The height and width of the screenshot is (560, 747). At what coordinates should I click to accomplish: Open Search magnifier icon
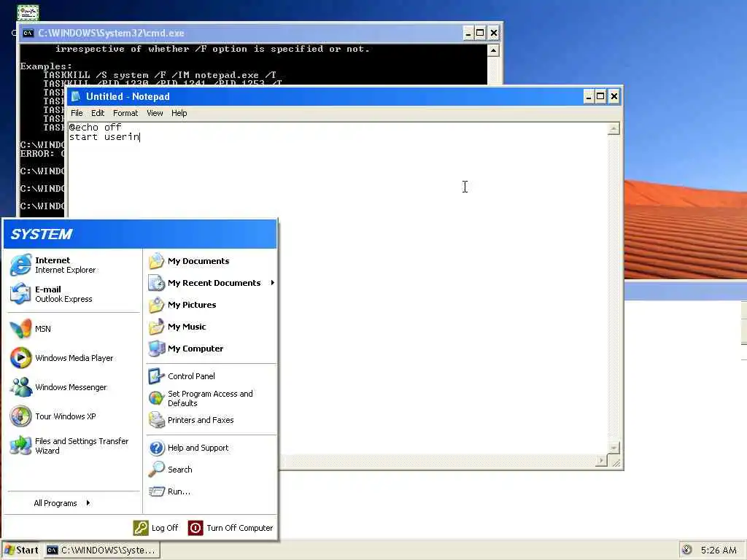pos(156,470)
